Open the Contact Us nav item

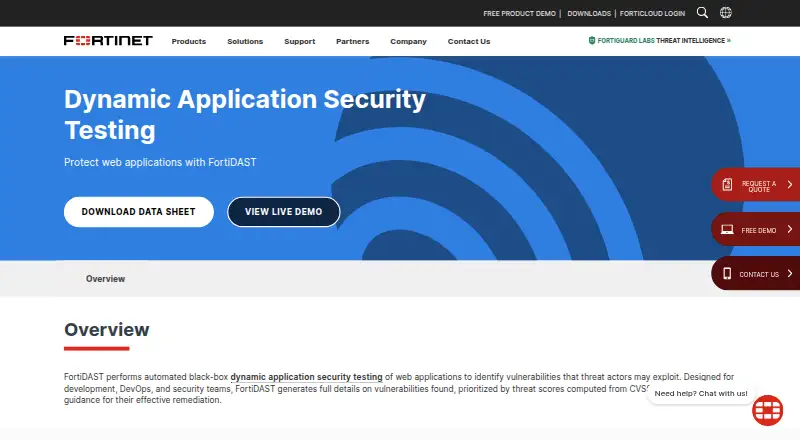point(469,41)
